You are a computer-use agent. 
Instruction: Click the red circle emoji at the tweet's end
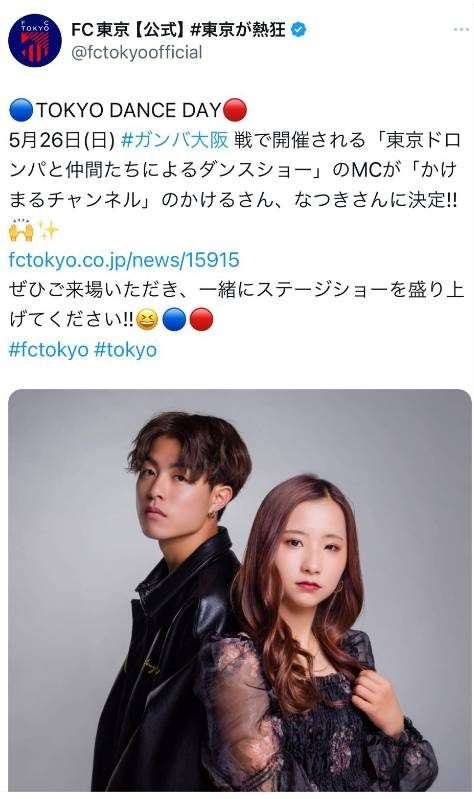tap(201, 320)
